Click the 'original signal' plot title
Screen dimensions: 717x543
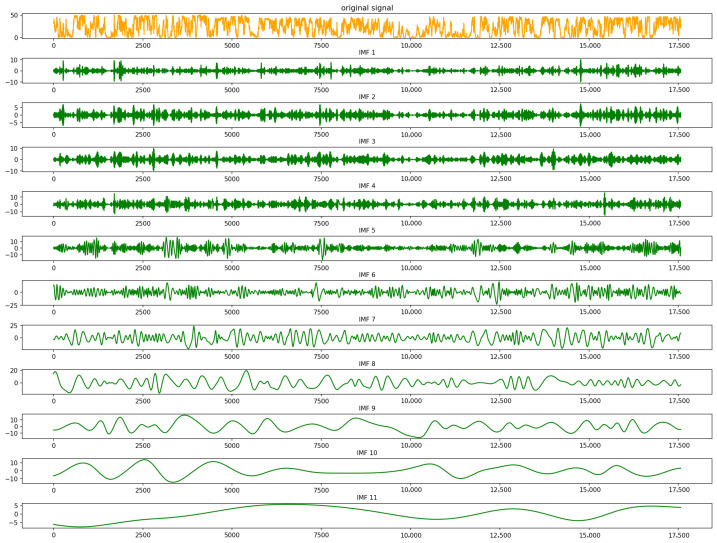[x=367, y=8]
